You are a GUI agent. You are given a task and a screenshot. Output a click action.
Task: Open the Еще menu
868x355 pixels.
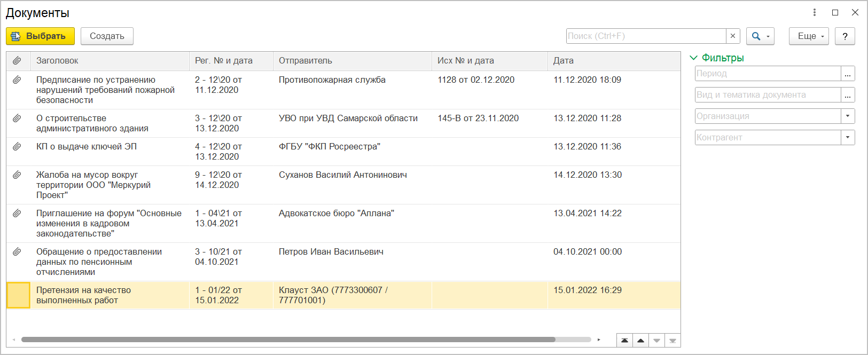(809, 36)
